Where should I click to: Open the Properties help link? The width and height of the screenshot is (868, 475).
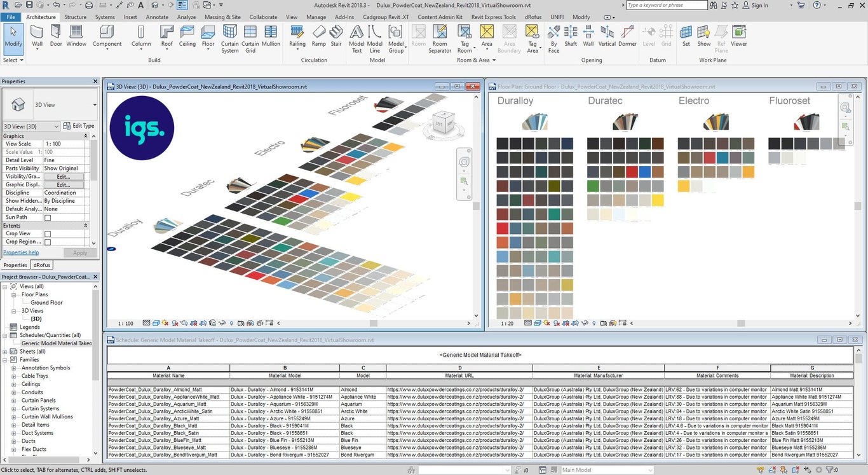click(21, 252)
